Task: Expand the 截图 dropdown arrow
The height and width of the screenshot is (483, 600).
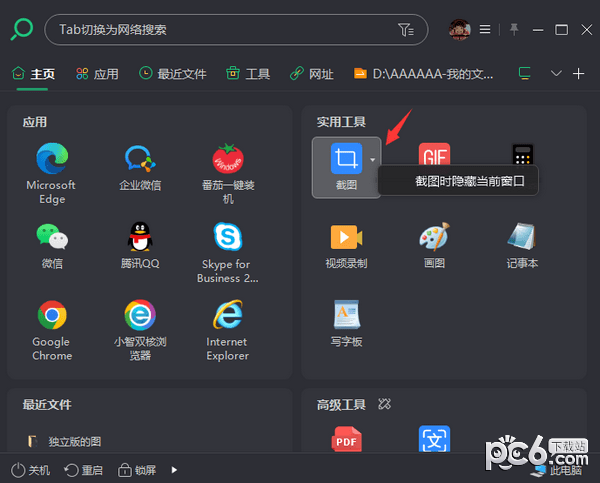Action: coord(372,160)
